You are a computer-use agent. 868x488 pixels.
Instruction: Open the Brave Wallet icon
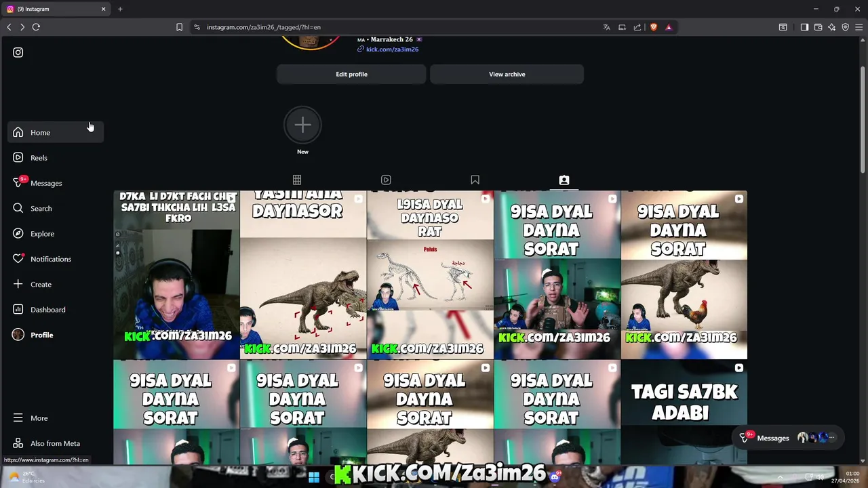pyautogui.click(x=818, y=27)
